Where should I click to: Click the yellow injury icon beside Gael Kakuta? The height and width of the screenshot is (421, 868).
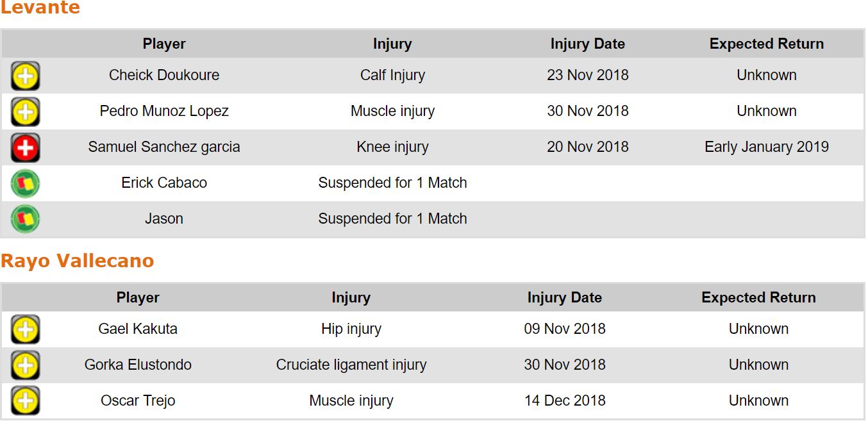point(25,329)
